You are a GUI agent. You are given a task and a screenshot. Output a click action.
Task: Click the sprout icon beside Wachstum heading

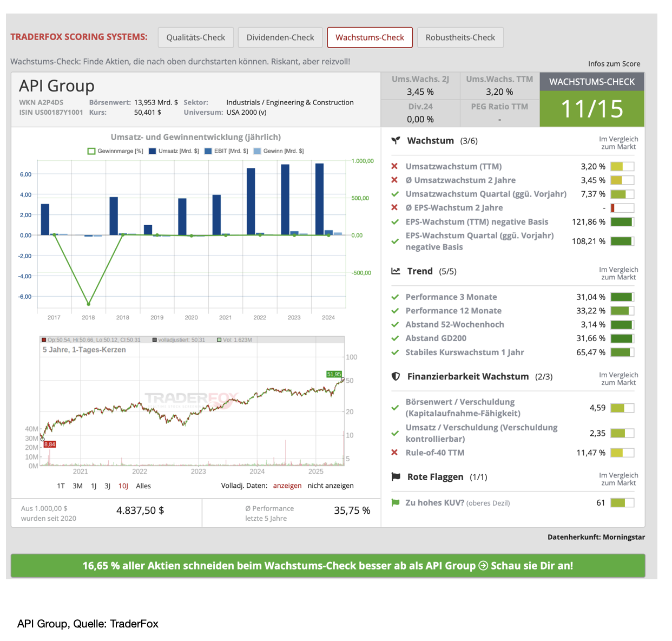(396, 141)
